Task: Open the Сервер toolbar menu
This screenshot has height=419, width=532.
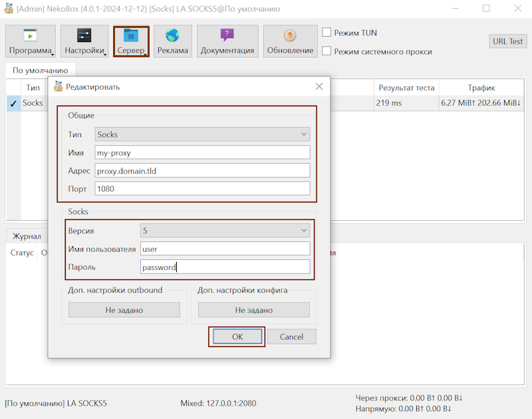Action: [x=131, y=41]
